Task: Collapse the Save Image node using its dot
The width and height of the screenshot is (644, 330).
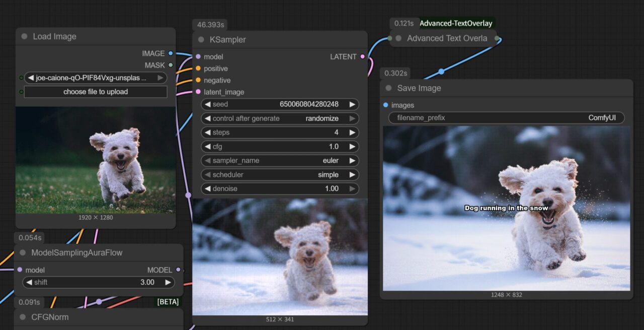Action: pyautogui.click(x=388, y=88)
